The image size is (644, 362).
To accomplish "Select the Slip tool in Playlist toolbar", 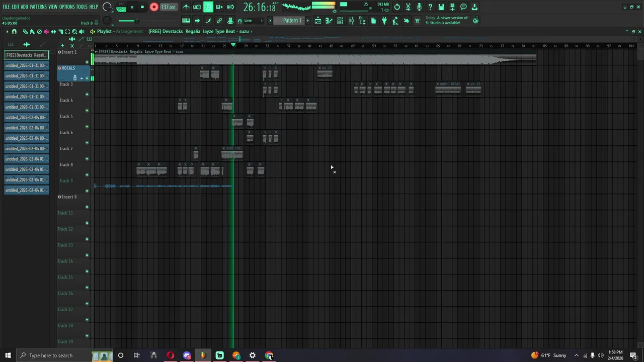I will [53, 31].
